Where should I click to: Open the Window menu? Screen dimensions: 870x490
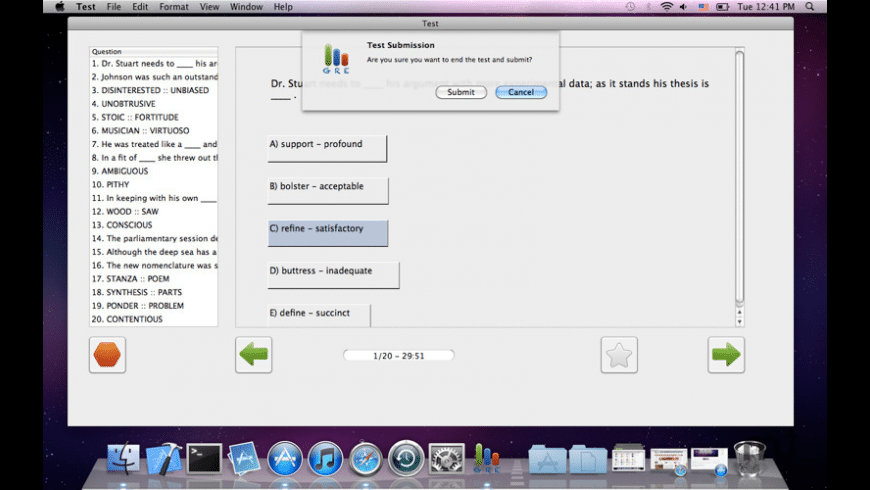pos(246,7)
